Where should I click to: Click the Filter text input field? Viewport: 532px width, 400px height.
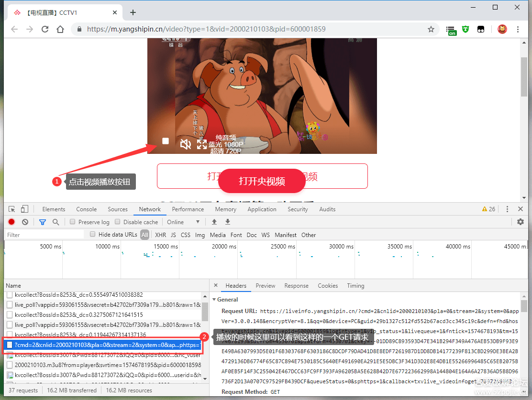(44, 235)
